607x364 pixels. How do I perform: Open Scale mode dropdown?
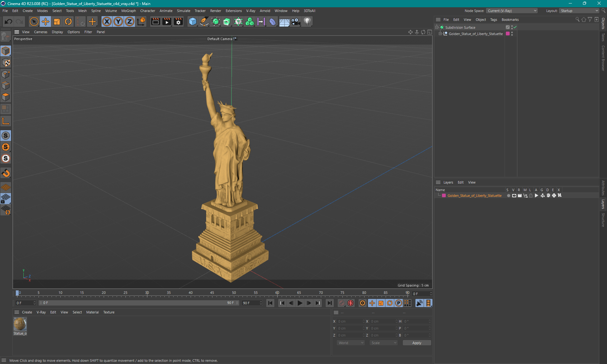pos(383,343)
